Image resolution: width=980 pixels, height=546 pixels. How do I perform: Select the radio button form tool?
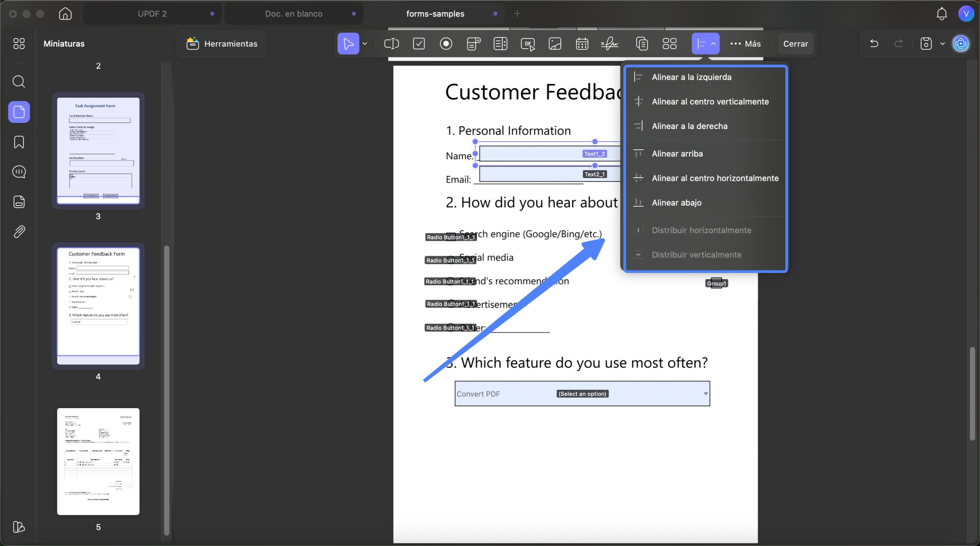(x=446, y=44)
